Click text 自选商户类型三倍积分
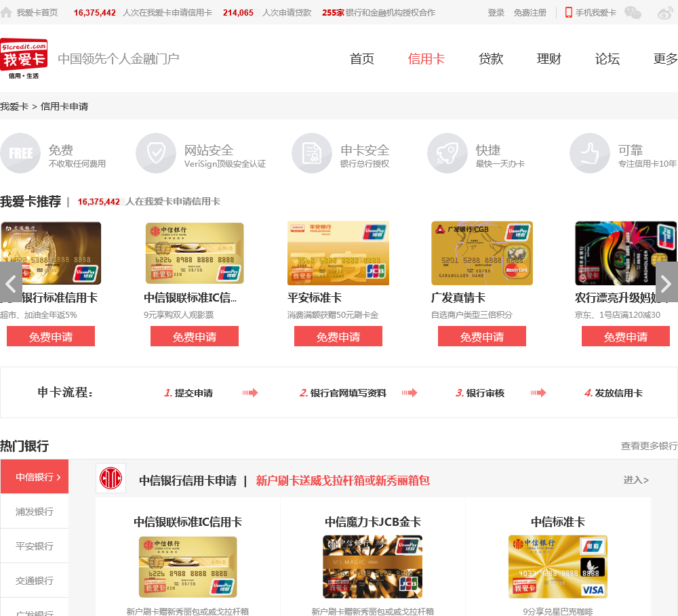The width and height of the screenshot is (678, 616). 471,314
